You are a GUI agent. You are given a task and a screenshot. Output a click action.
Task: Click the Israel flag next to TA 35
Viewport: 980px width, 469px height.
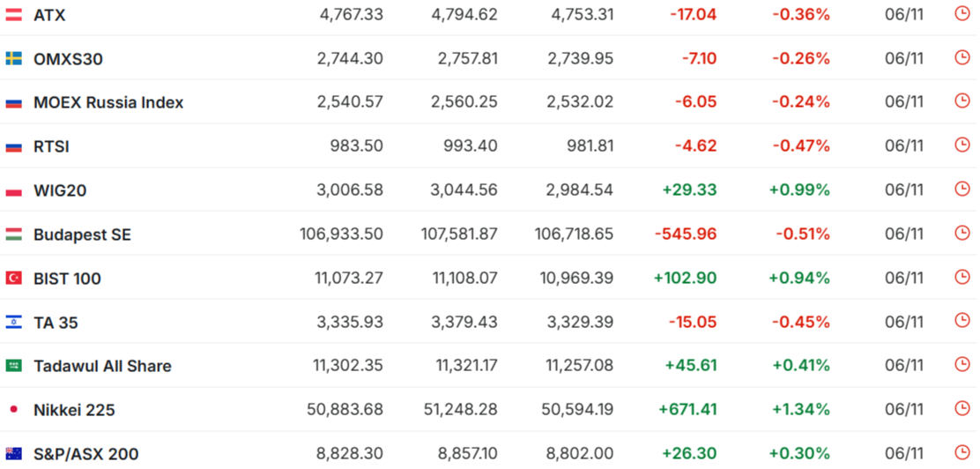point(14,323)
